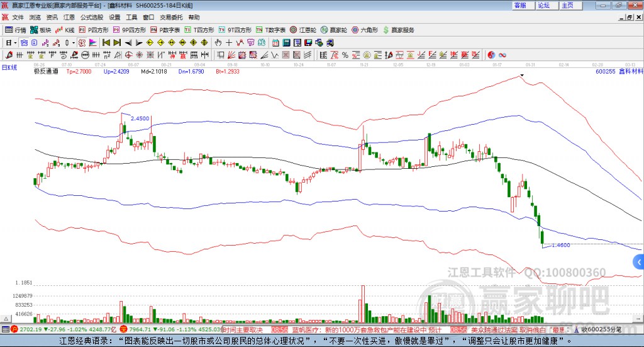Open the 江恩 menu
This screenshot has width=644, height=347.
pos(69,17)
